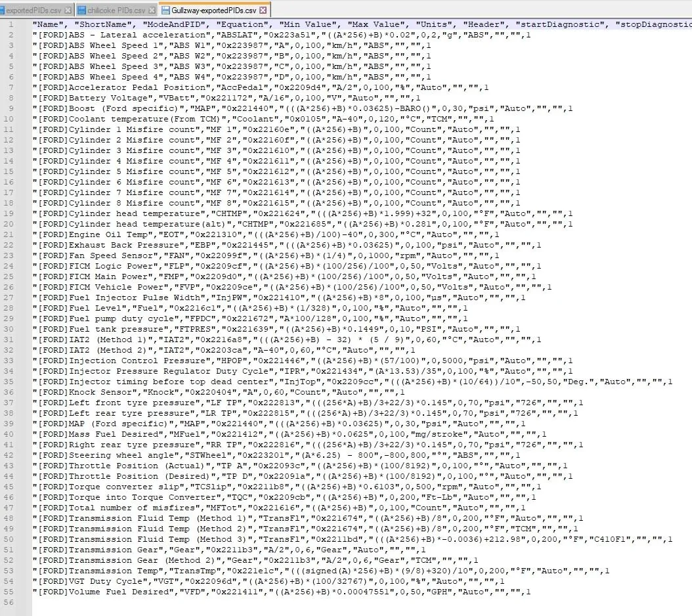Select the Gullzway-exportedPIDs.csv tab

[215, 10]
